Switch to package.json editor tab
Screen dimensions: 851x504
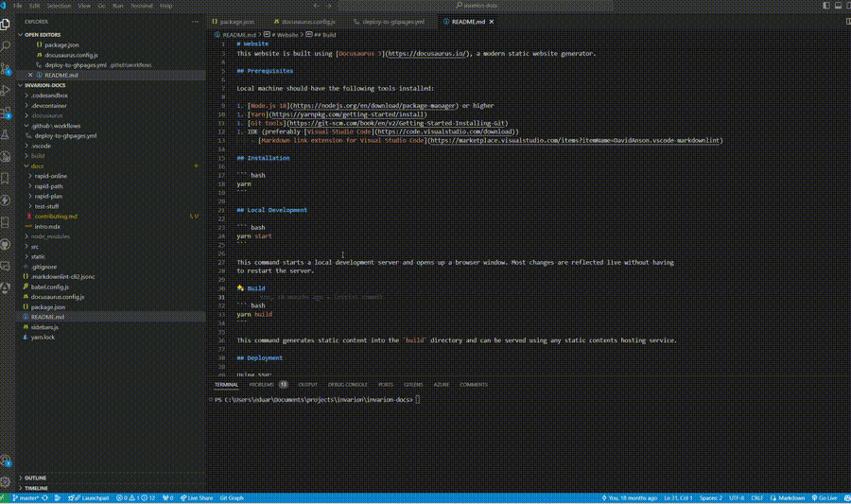pyautogui.click(x=234, y=22)
